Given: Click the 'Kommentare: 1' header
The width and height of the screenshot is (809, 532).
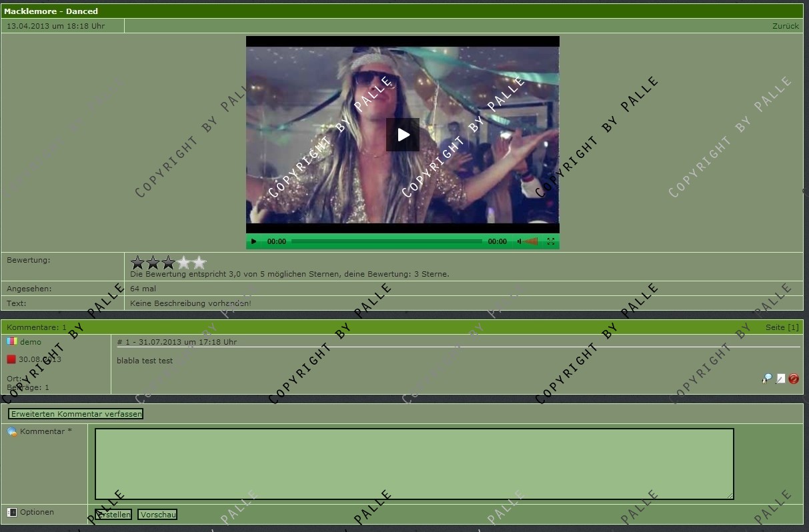Looking at the screenshot, I should (37, 327).
